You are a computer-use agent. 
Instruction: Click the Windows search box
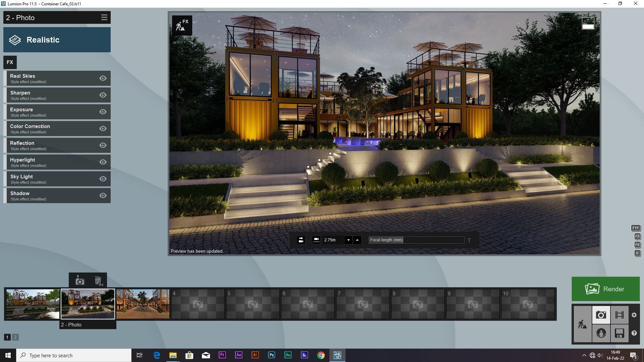(x=74, y=355)
